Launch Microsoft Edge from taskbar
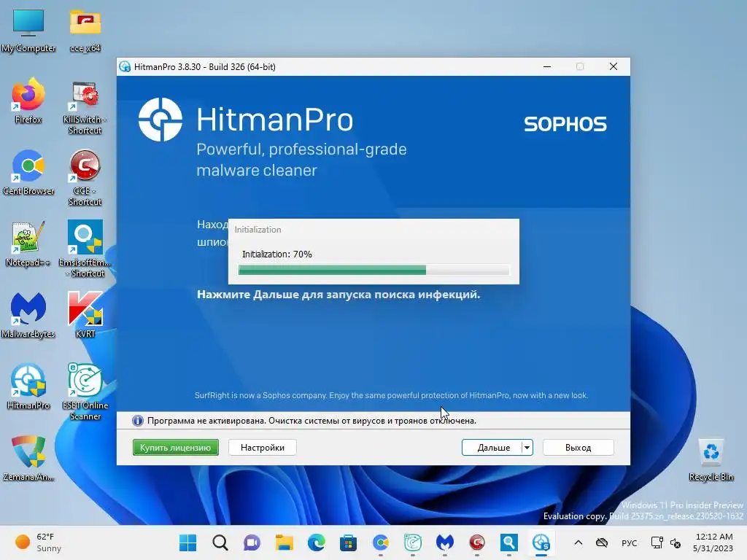This screenshot has width=747, height=560. pos(316,542)
